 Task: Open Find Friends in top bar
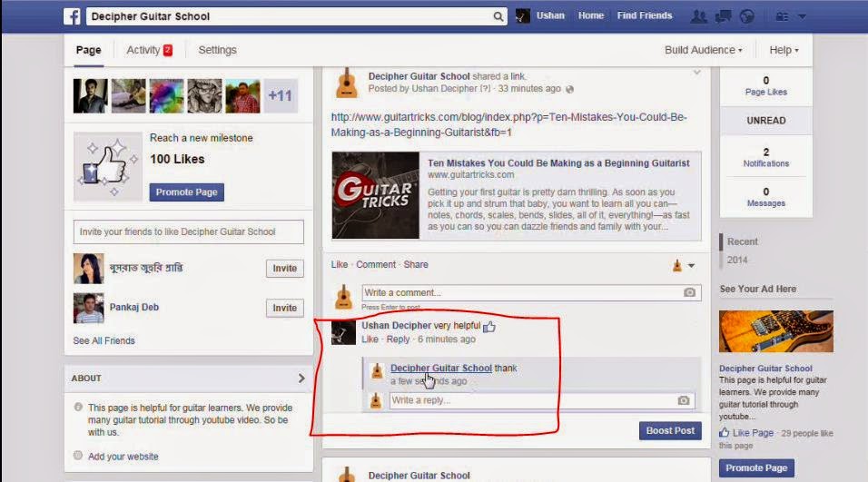click(645, 15)
